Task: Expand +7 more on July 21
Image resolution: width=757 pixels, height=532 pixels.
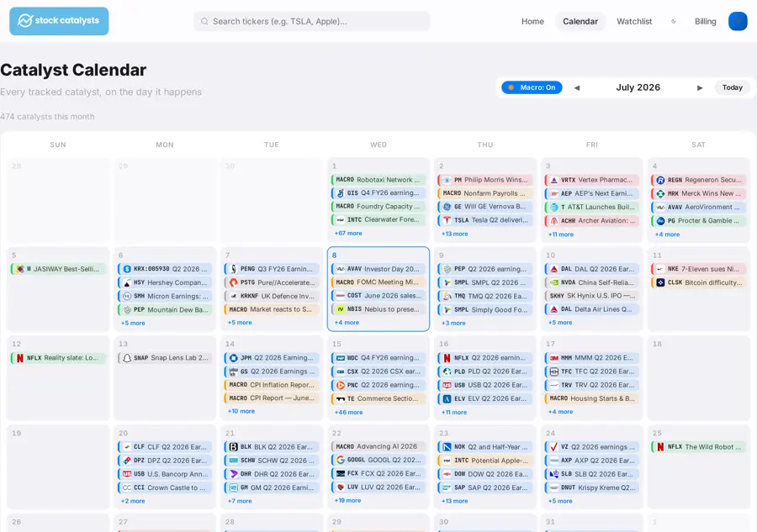Action: coord(240,501)
